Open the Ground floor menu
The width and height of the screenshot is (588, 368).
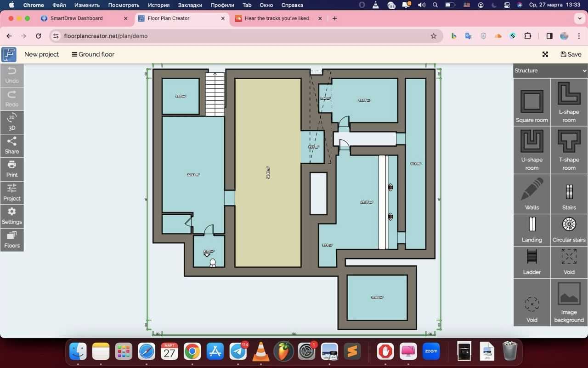[x=93, y=54]
